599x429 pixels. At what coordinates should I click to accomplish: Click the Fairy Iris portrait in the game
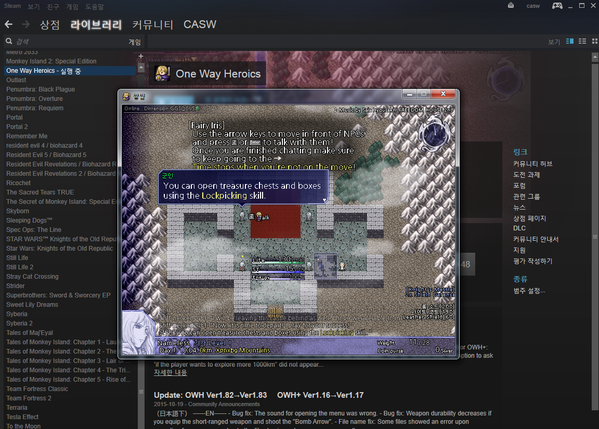(138, 332)
